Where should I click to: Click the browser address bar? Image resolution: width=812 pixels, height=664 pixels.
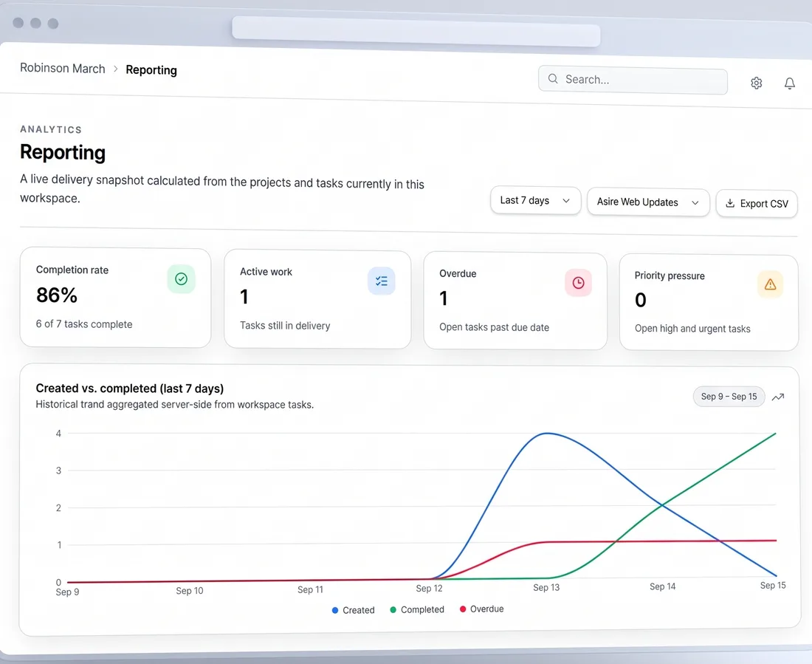pos(416,32)
